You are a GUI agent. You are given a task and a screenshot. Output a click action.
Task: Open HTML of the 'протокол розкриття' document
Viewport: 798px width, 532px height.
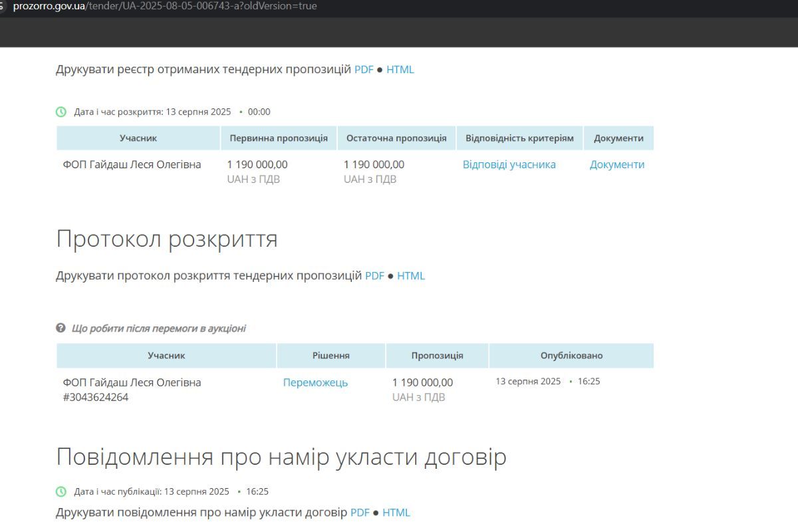[x=411, y=276]
